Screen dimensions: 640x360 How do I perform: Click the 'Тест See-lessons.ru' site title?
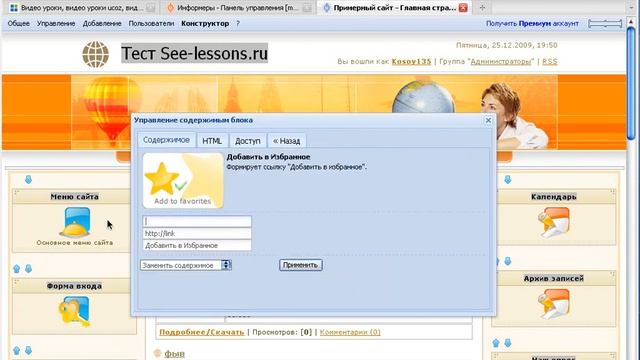[194, 53]
